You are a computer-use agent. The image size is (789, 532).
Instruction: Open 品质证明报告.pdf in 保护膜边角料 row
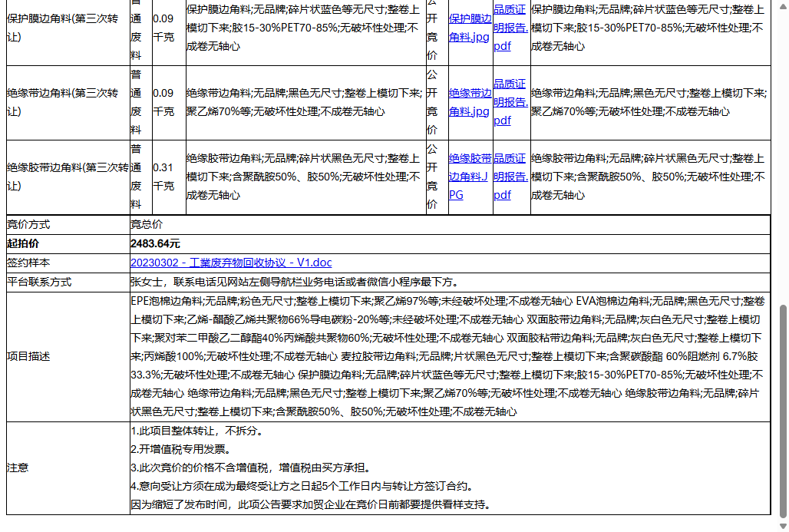(x=510, y=28)
